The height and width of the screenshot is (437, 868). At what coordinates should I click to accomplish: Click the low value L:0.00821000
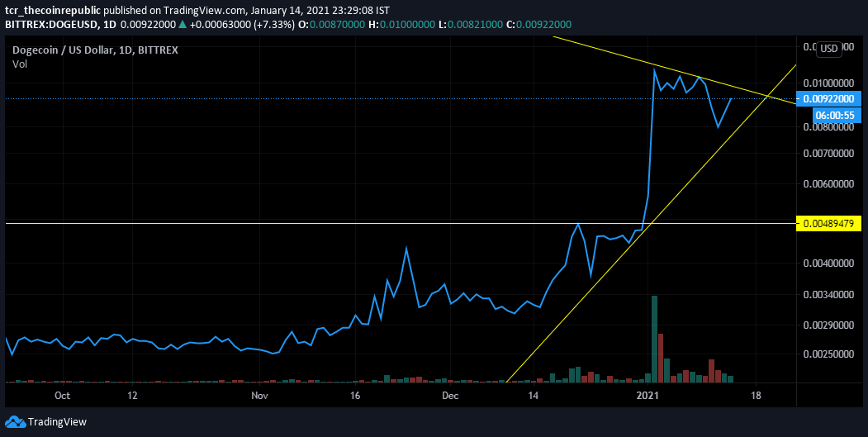pyautogui.click(x=469, y=25)
